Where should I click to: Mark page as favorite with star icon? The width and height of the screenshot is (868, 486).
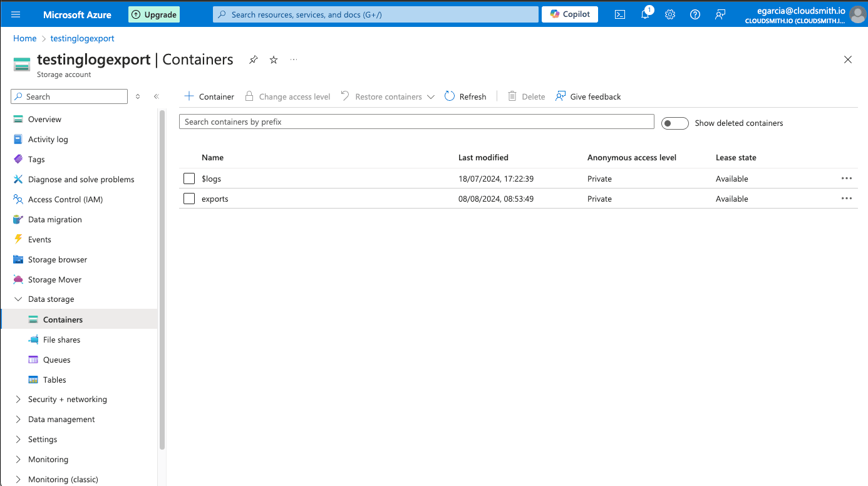[274, 59]
